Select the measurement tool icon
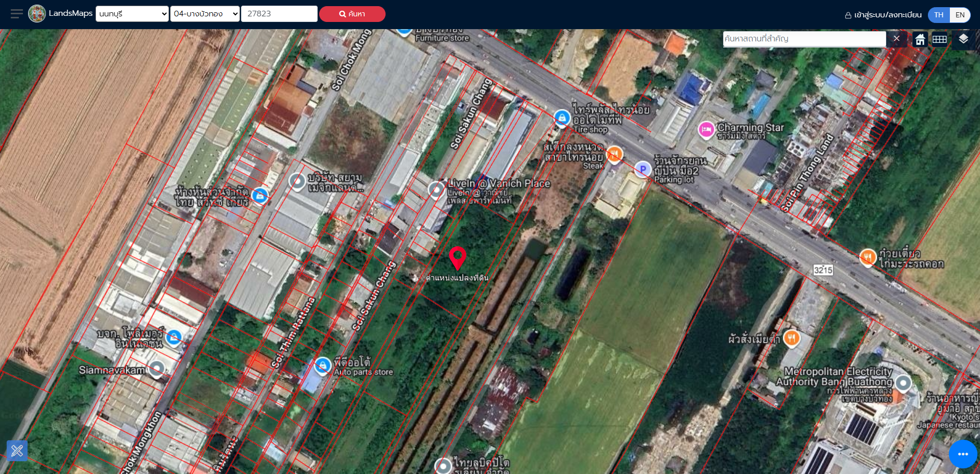Screen dimensions: 980x474 pos(17,451)
